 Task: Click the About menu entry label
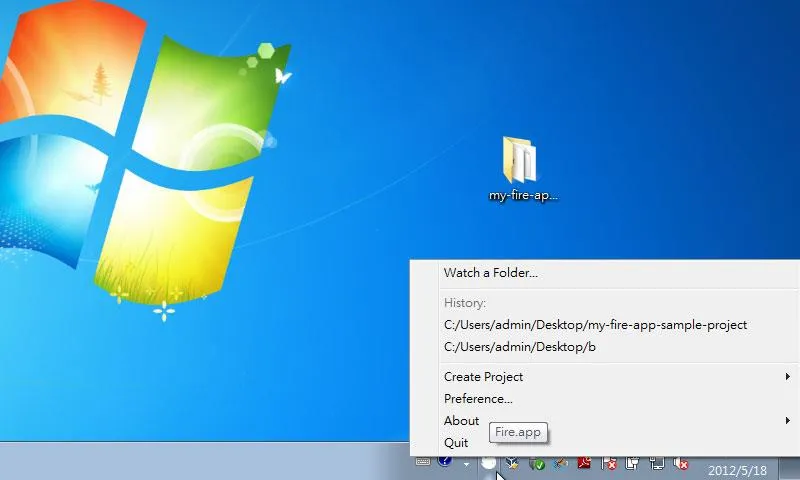(x=461, y=421)
